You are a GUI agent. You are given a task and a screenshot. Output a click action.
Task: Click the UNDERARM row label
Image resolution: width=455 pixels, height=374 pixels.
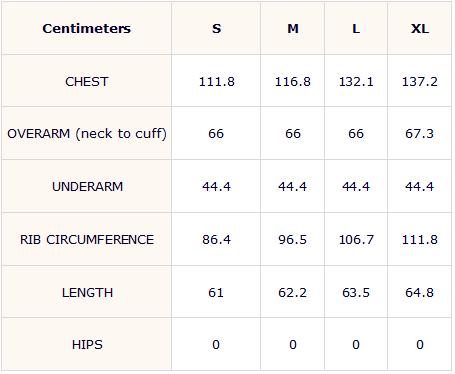click(87, 186)
